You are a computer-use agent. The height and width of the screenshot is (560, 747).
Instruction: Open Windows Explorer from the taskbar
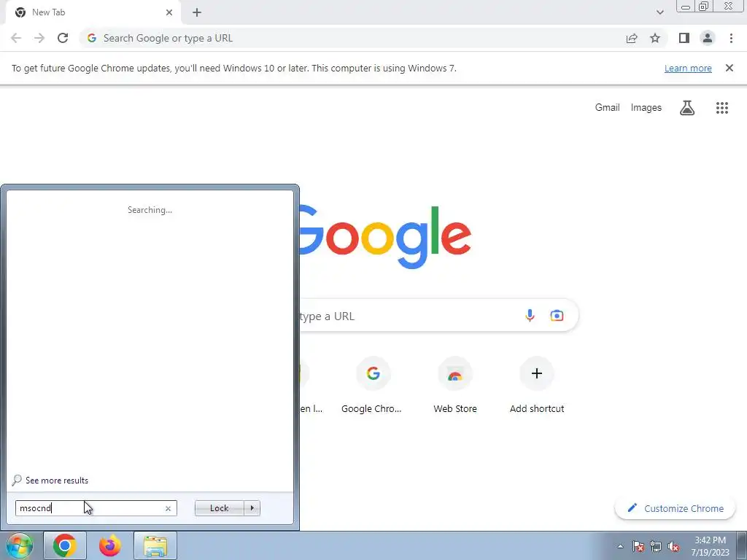click(155, 545)
